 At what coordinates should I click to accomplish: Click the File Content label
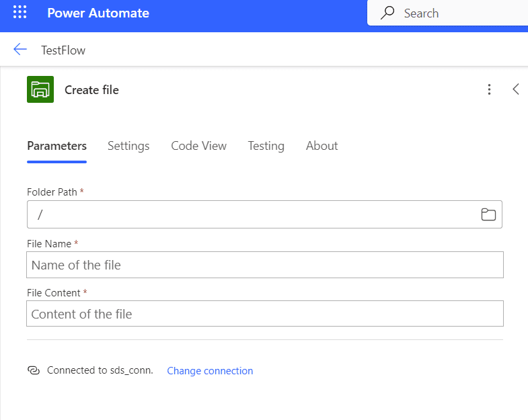[54, 293]
